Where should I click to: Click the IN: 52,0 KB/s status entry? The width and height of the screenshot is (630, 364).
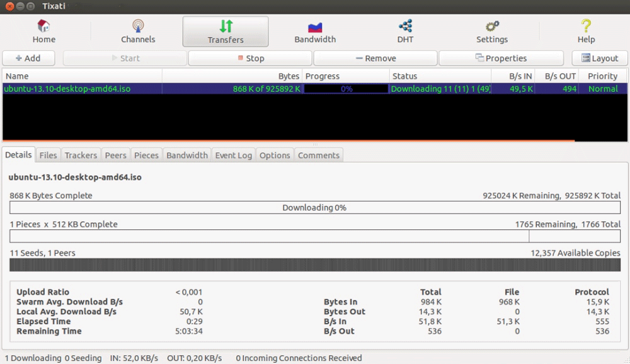coord(134,358)
